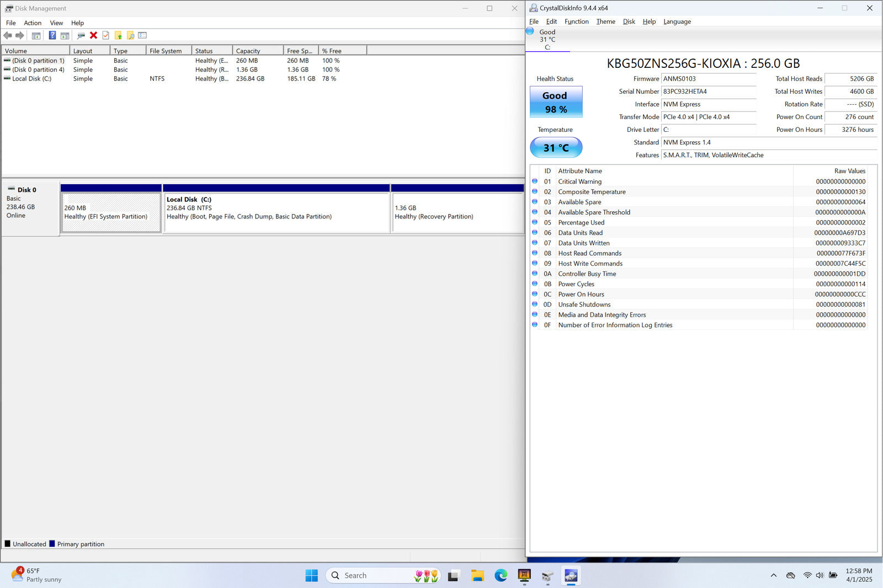Open Windows Start menu from taskbar
The width and height of the screenshot is (883, 588).
(312, 575)
